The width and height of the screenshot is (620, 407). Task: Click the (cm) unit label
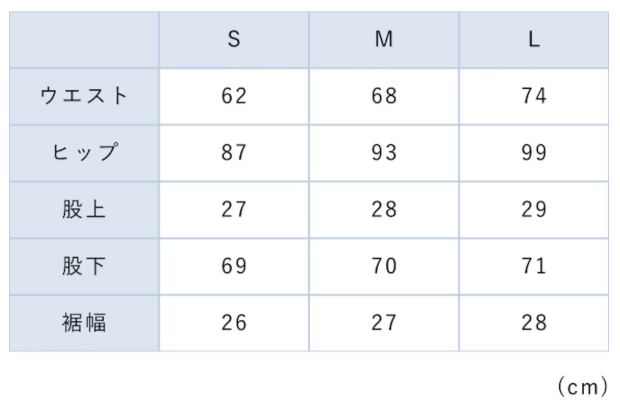click(x=581, y=386)
